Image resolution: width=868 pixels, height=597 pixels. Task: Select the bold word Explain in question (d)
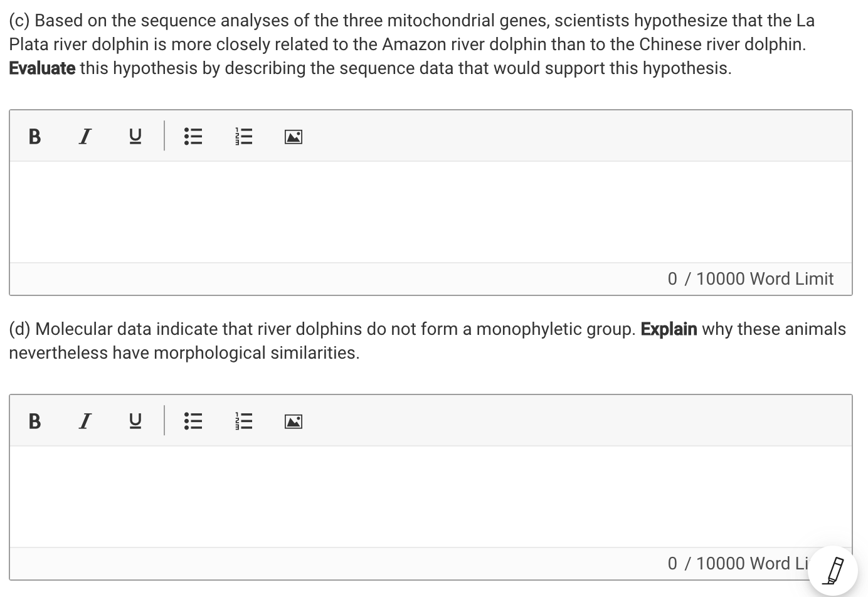pyautogui.click(x=669, y=329)
